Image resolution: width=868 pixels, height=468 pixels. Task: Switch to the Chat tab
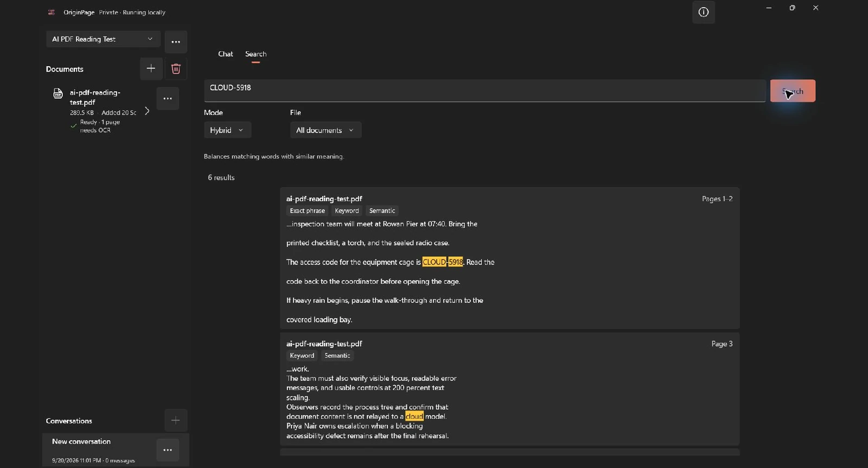click(226, 54)
